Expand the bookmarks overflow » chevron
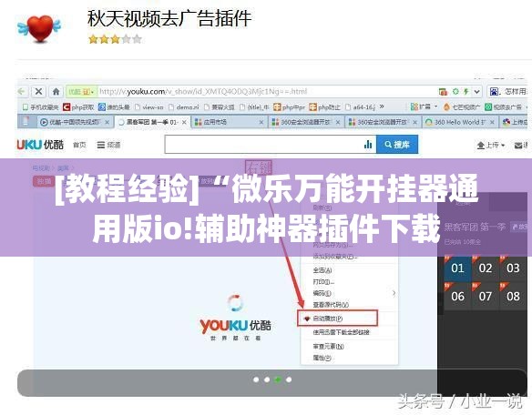Image resolution: width=532 pixels, height=415 pixels. click(x=382, y=106)
